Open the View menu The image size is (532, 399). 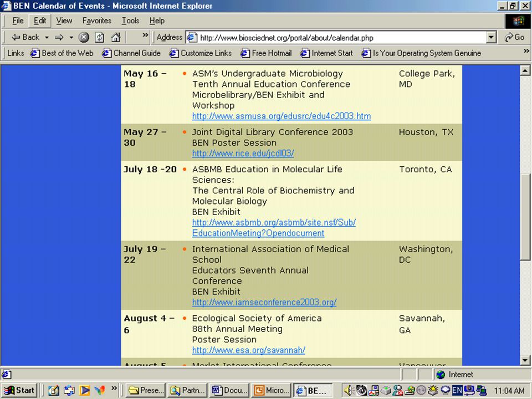pyautogui.click(x=64, y=21)
